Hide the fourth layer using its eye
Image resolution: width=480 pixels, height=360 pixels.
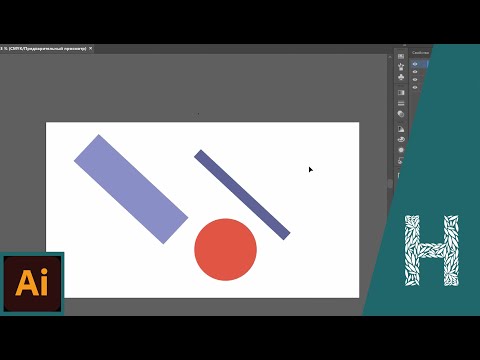tap(415, 87)
